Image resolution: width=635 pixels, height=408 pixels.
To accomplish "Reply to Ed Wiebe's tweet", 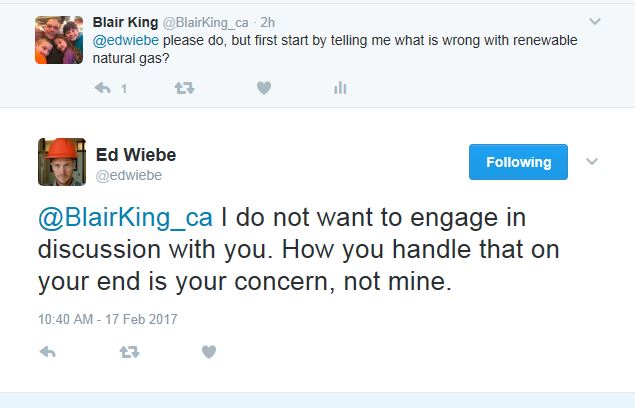I will point(46,351).
